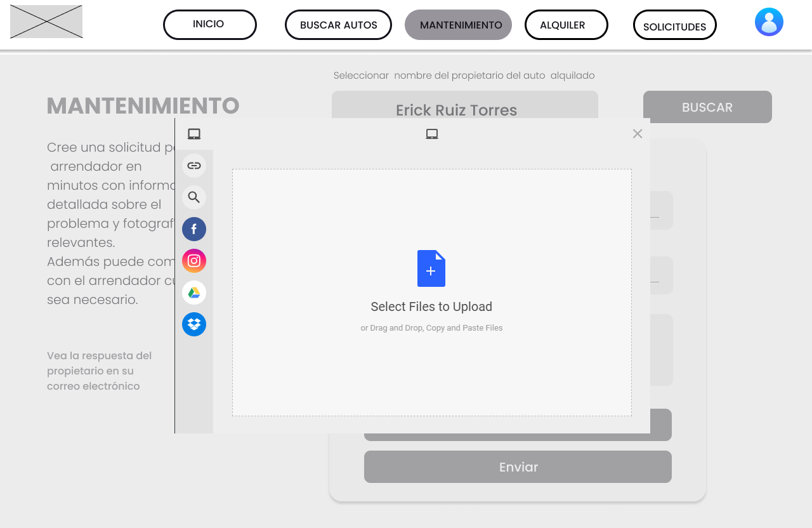Open the Erick Ruiz Torres owner selector
The width and height of the screenshot is (812, 528).
465,105
